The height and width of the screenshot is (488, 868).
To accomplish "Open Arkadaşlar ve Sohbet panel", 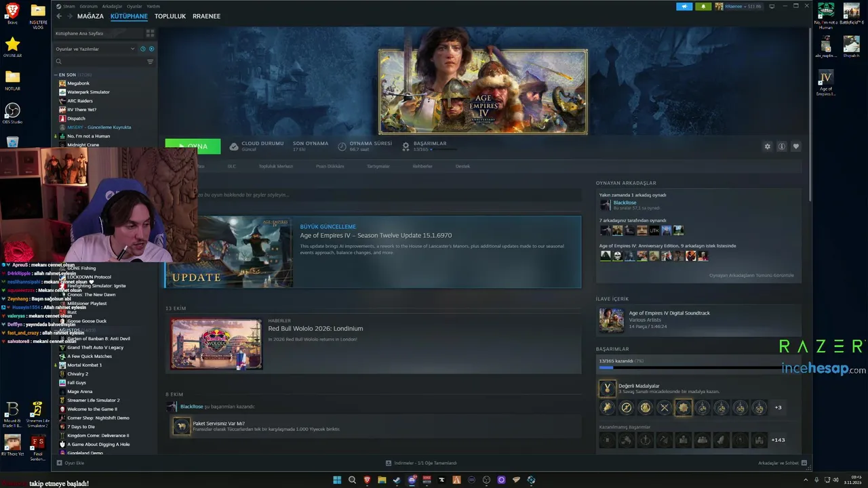I will 782,463.
